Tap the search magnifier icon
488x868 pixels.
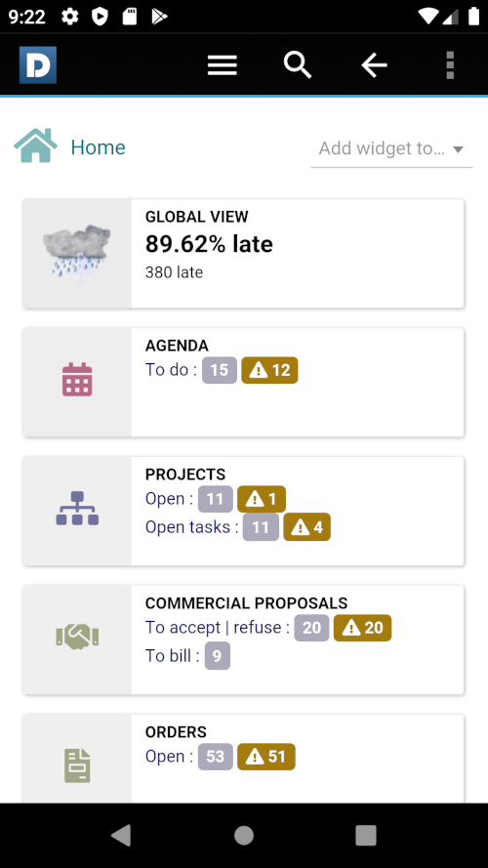298,65
